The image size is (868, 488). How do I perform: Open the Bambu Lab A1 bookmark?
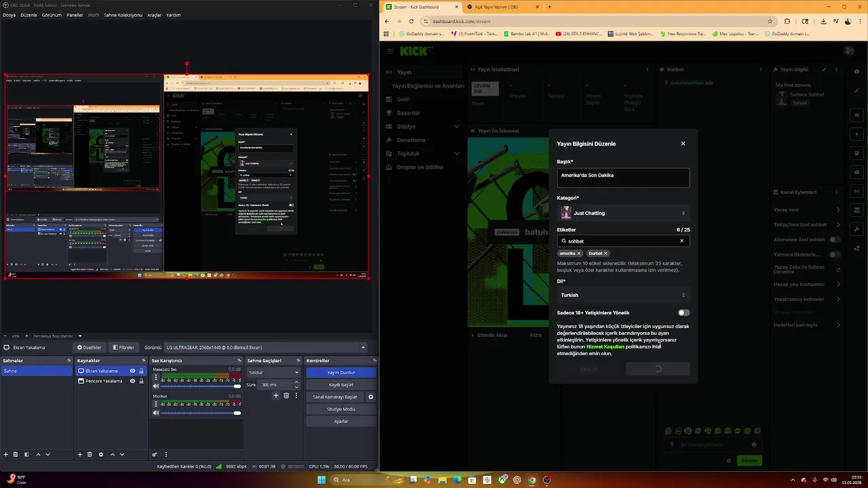527,33
